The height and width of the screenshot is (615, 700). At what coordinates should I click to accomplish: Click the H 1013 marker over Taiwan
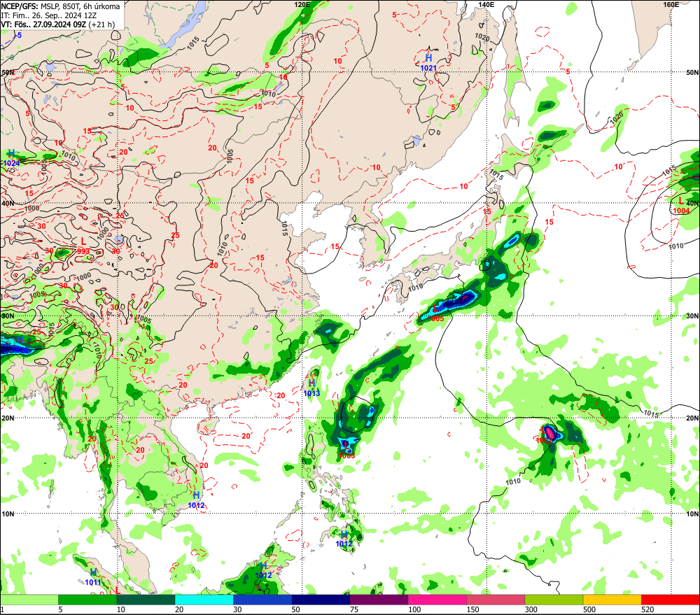click(311, 388)
